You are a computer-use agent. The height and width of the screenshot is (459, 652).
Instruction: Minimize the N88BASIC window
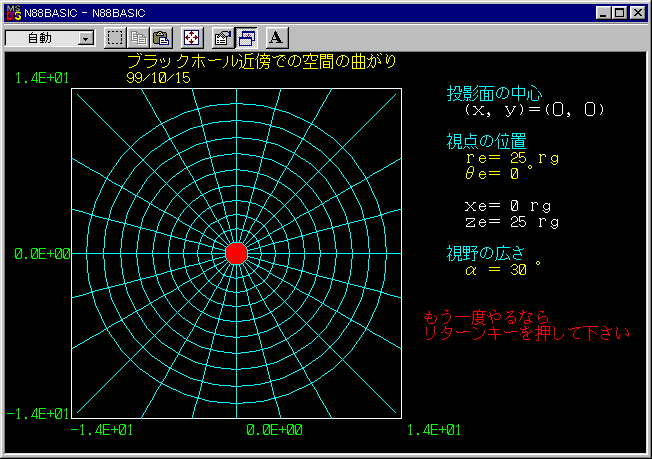point(602,13)
